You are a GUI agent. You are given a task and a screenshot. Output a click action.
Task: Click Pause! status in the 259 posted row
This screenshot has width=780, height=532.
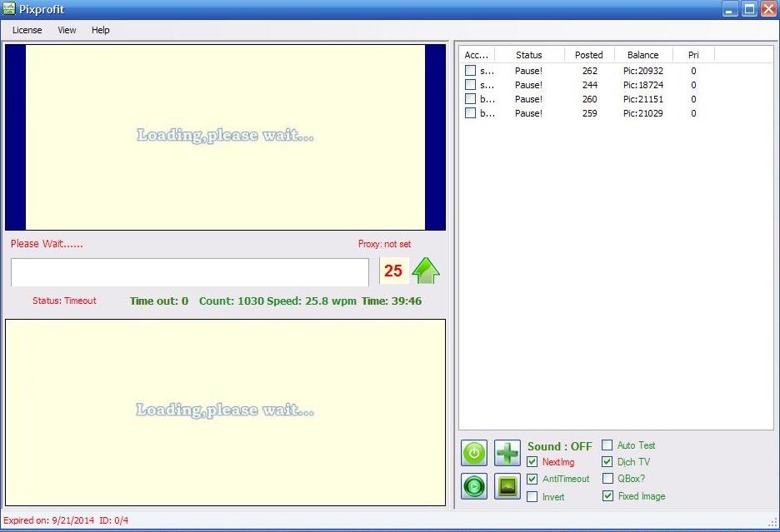pyautogui.click(x=529, y=113)
